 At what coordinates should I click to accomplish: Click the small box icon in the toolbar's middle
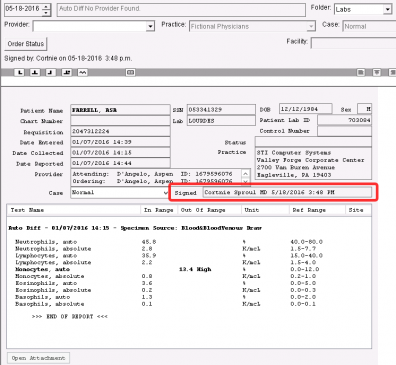pyautogui.click(x=130, y=72)
